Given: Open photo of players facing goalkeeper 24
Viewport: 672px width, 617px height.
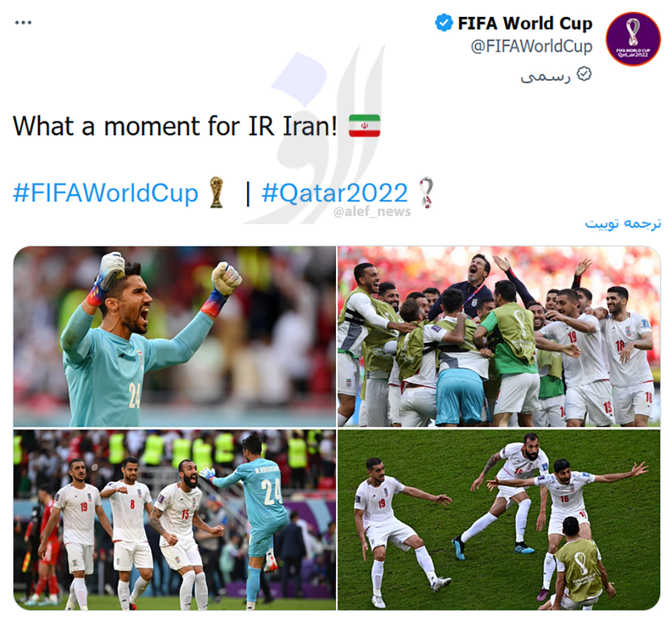Looking at the screenshot, I should [x=174, y=520].
